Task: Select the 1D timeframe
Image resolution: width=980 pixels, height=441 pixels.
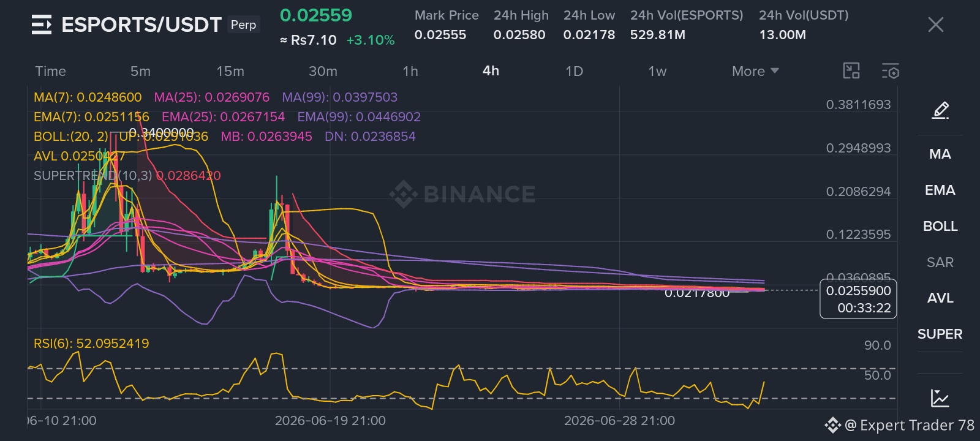Action: click(574, 71)
